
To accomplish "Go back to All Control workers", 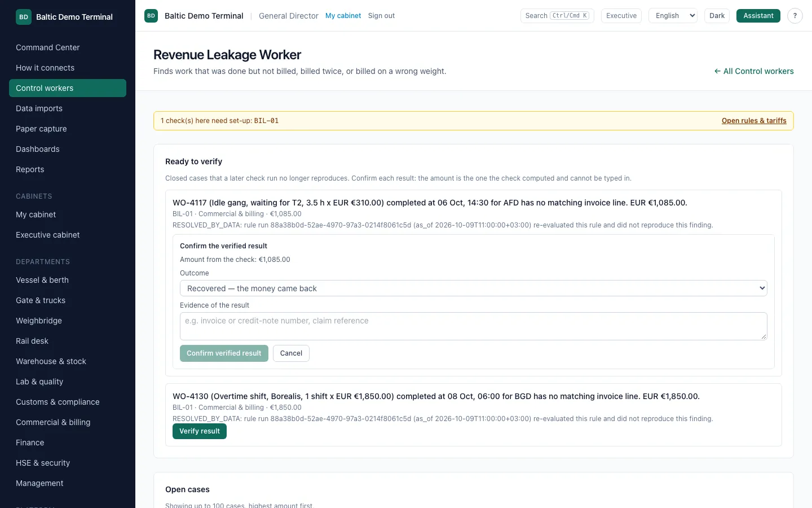I will coord(754,71).
